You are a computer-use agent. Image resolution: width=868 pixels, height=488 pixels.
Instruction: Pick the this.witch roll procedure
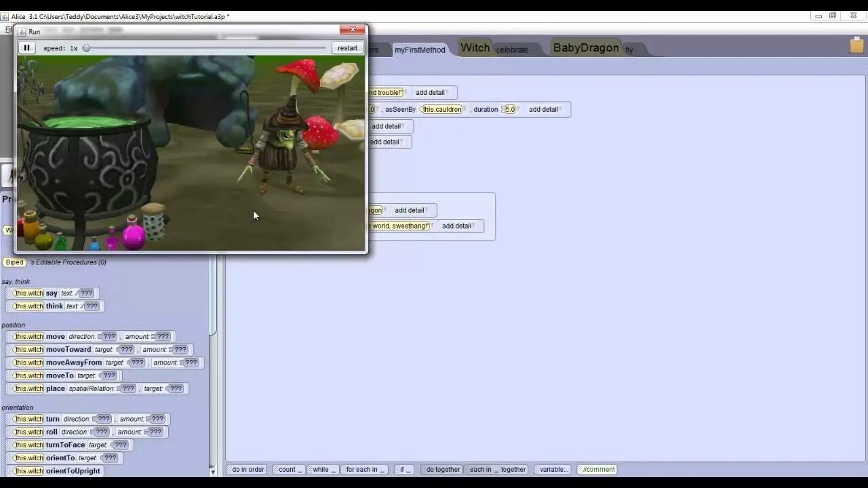click(x=87, y=432)
